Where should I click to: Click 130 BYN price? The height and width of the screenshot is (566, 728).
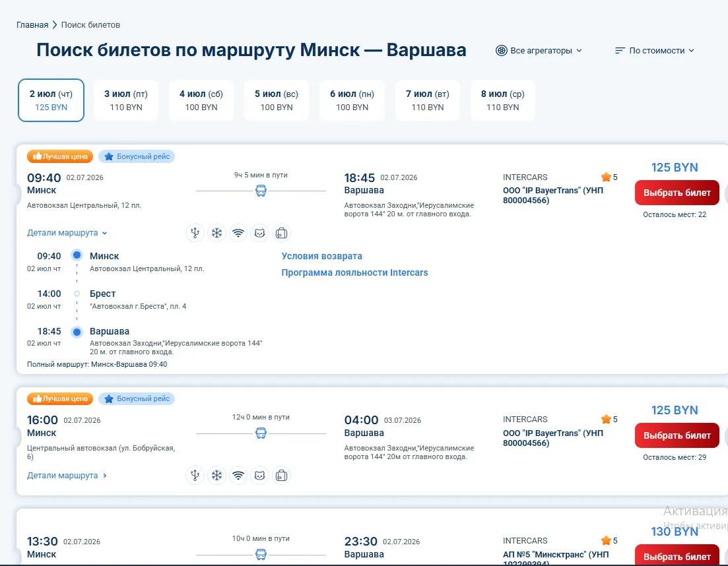coord(675,531)
